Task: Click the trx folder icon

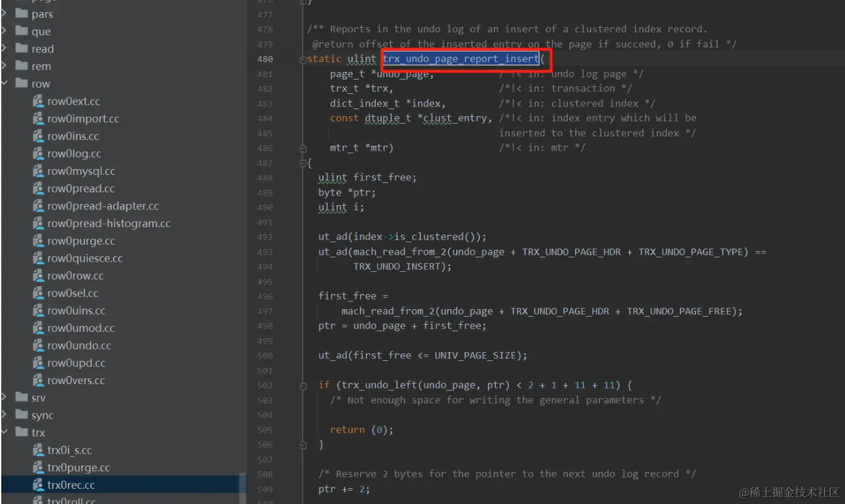Action: 21,433
